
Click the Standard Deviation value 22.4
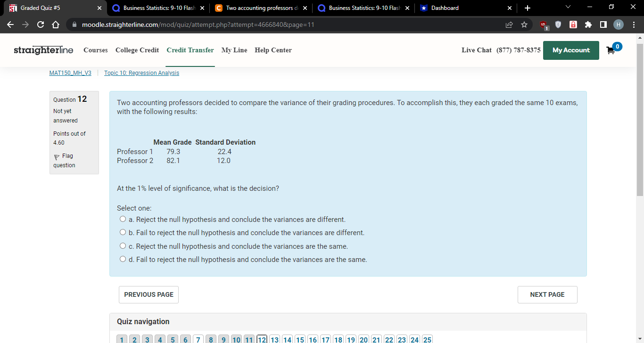224,152
